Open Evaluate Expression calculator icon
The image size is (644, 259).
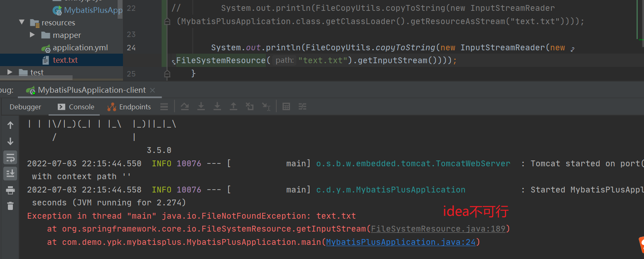click(286, 107)
